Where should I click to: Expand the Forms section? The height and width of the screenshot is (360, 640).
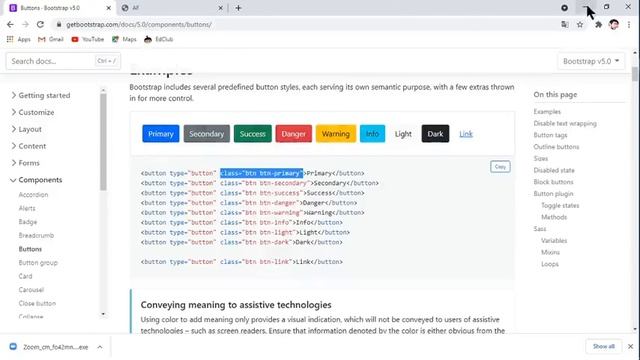click(x=25, y=163)
